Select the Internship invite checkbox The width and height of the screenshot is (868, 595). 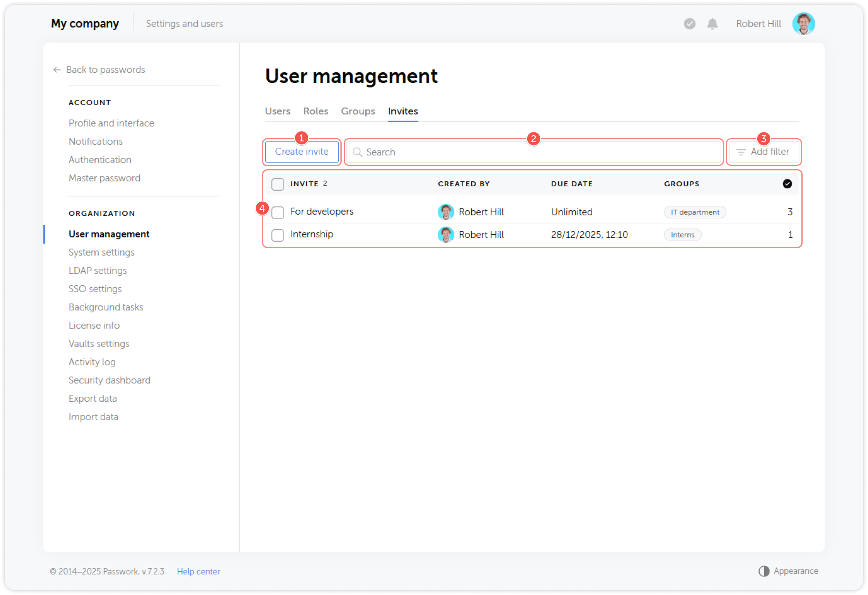pos(277,235)
